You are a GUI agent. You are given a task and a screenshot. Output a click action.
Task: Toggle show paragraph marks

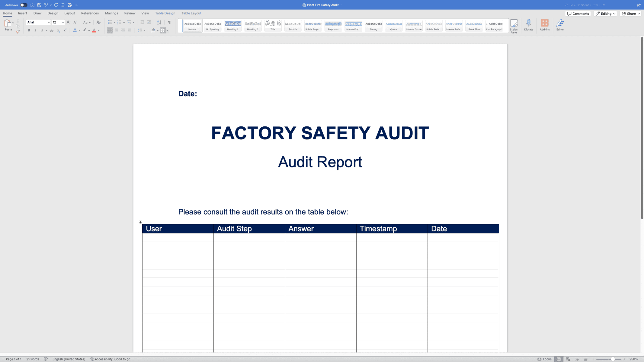pyautogui.click(x=169, y=22)
